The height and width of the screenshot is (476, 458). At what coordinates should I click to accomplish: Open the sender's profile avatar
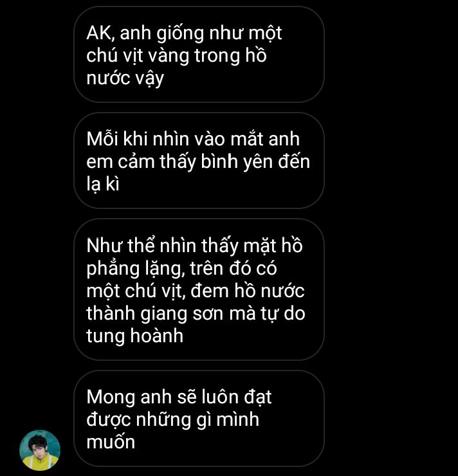click(x=40, y=450)
